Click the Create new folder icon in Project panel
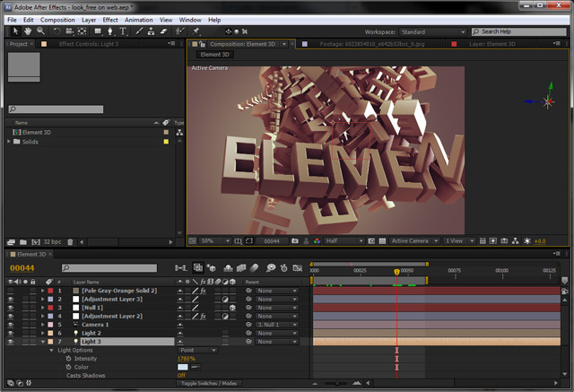The image size is (574, 392). [x=22, y=241]
